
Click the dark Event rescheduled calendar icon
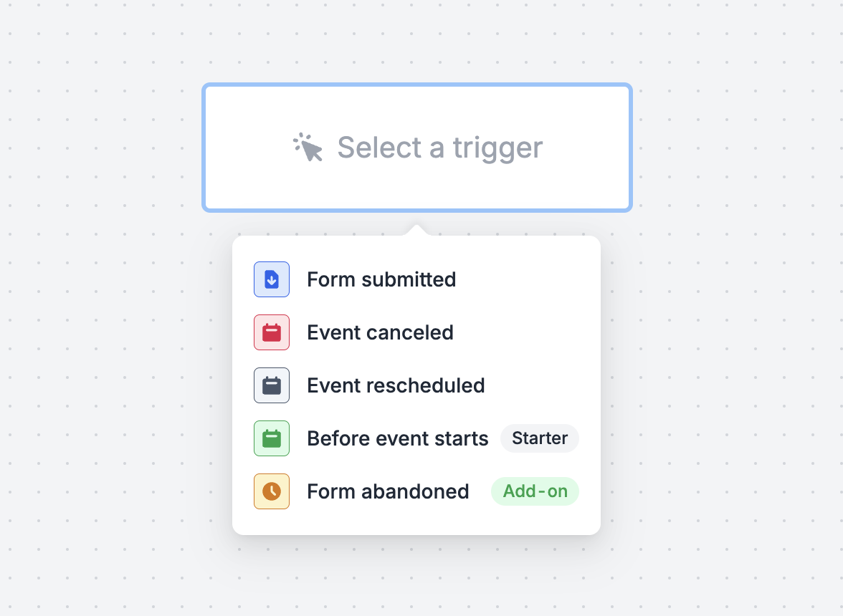point(272,385)
